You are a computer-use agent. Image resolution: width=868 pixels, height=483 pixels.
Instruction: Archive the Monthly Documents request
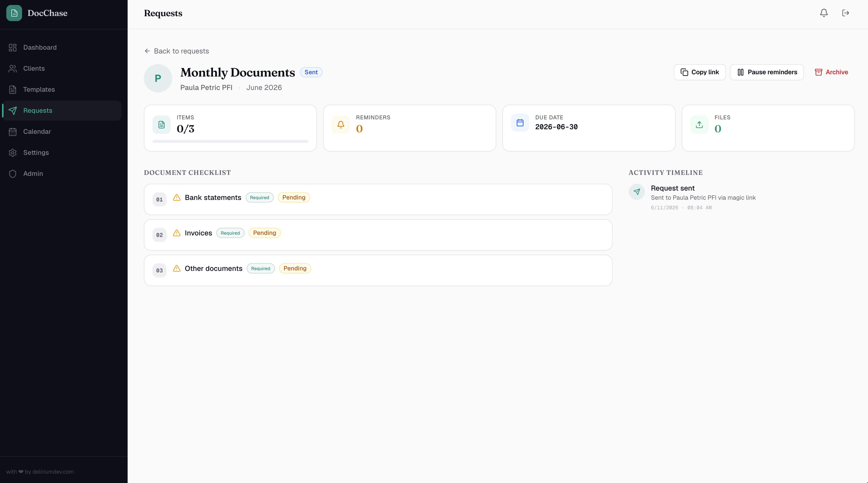(x=831, y=72)
